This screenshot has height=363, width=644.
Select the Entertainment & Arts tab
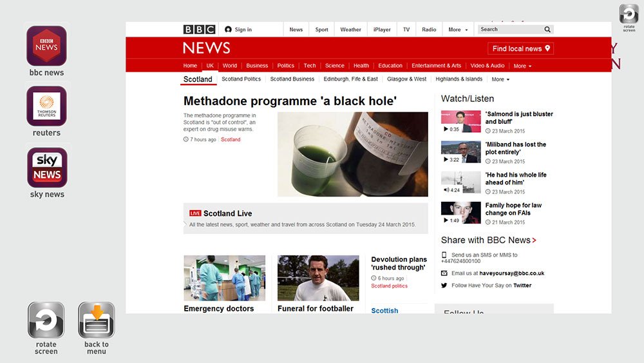436,66
